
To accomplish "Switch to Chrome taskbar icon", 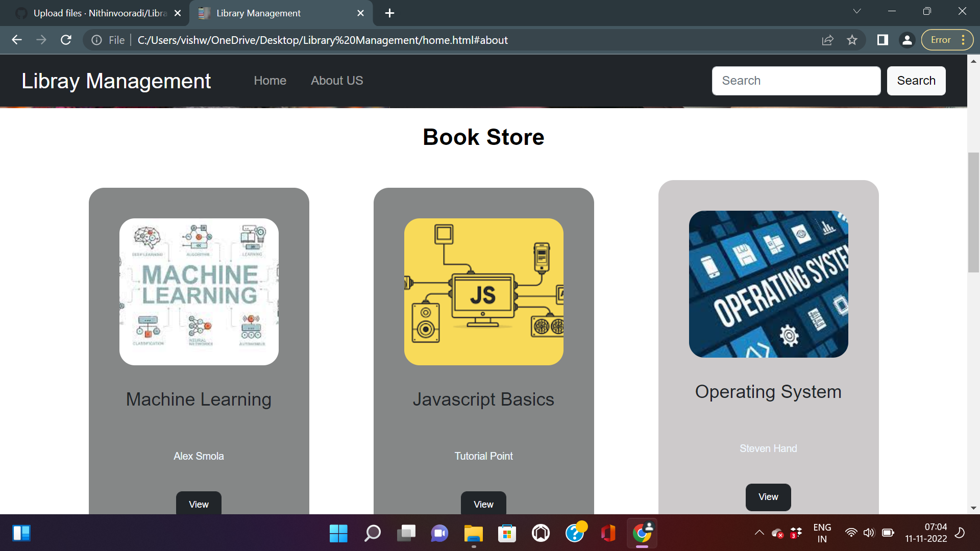I will point(642,533).
